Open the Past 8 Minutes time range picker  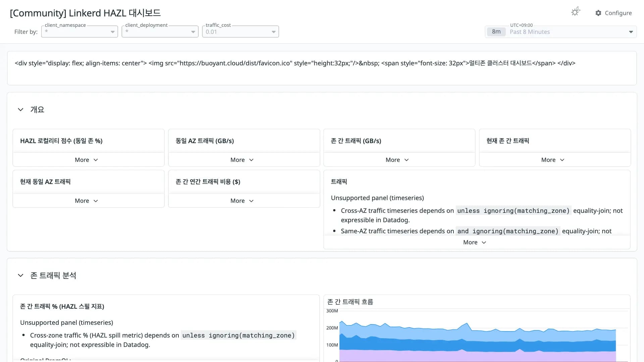pos(561,32)
